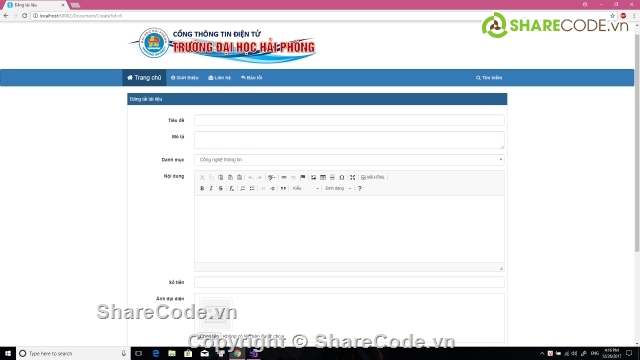Click the Copy icon in editor toolbar
This screenshot has height=360, width=640.
[211, 177]
